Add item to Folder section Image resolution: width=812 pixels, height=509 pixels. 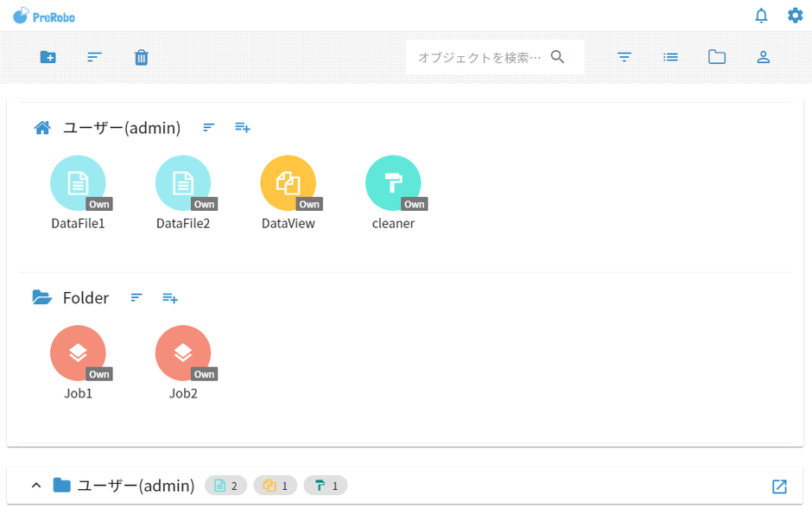[170, 298]
